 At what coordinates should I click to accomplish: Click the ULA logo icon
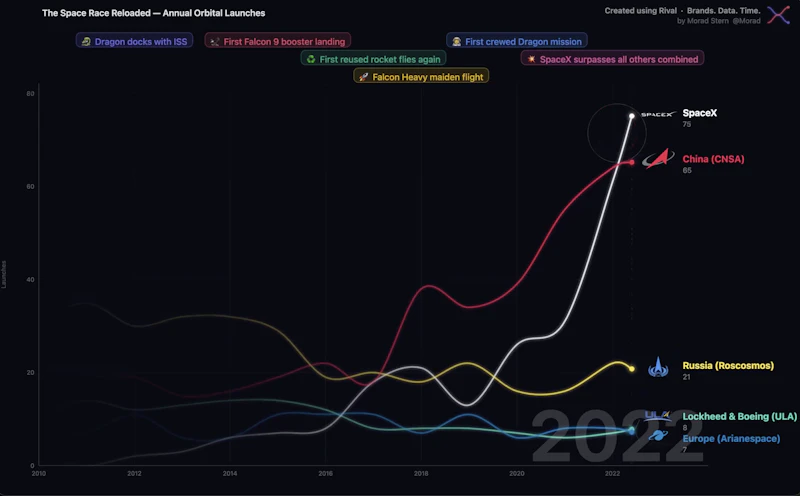click(x=657, y=416)
